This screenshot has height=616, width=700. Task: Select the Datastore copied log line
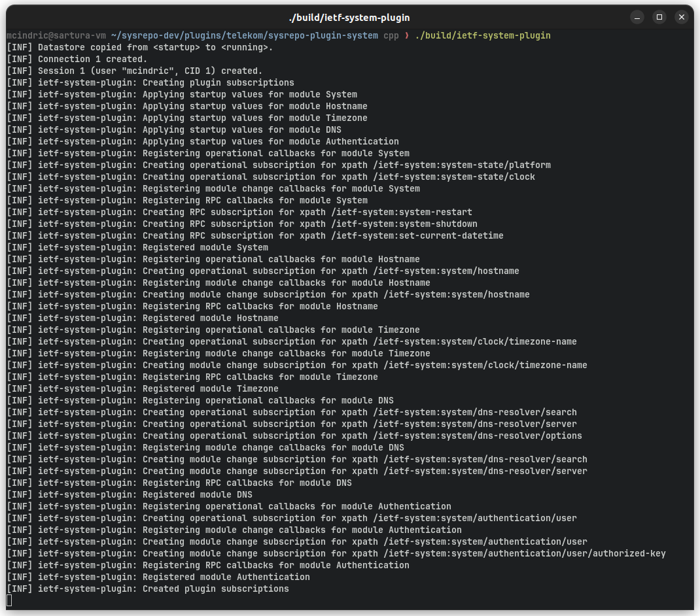141,47
